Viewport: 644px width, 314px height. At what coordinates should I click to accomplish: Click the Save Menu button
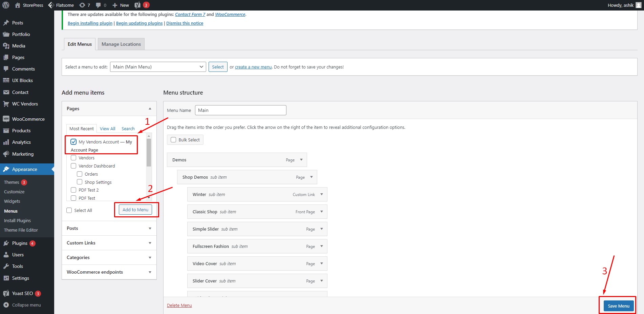tap(618, 306)
